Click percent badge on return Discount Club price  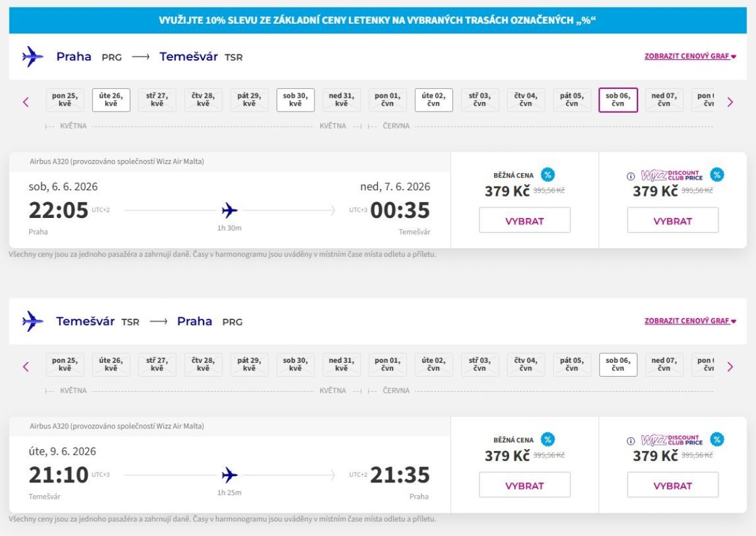(x=717, y=440)
